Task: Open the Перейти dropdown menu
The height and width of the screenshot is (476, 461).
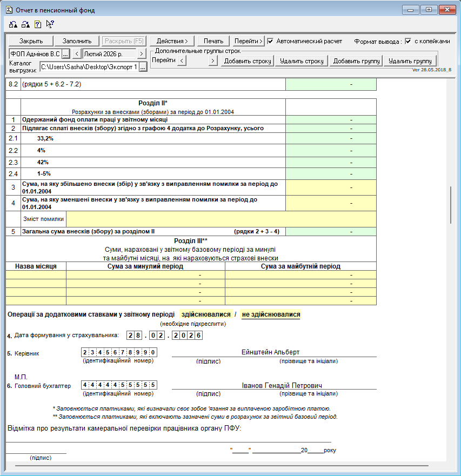Action: (249, 41)
